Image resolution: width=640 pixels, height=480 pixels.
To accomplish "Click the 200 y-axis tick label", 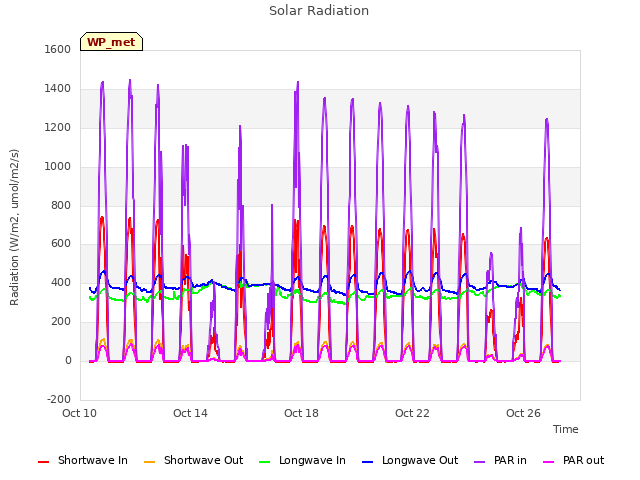I will [x=61, y=322].
